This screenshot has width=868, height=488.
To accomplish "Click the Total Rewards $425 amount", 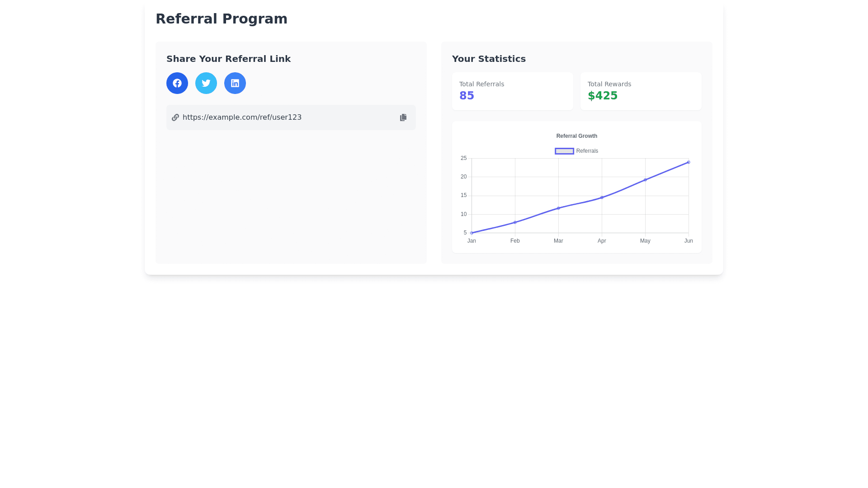I will point(602,96).
